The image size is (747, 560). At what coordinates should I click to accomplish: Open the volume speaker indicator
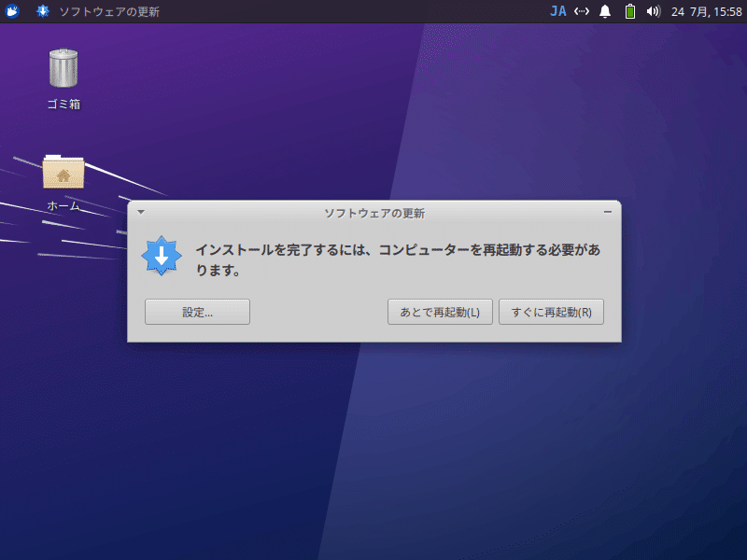click(653, 11)
